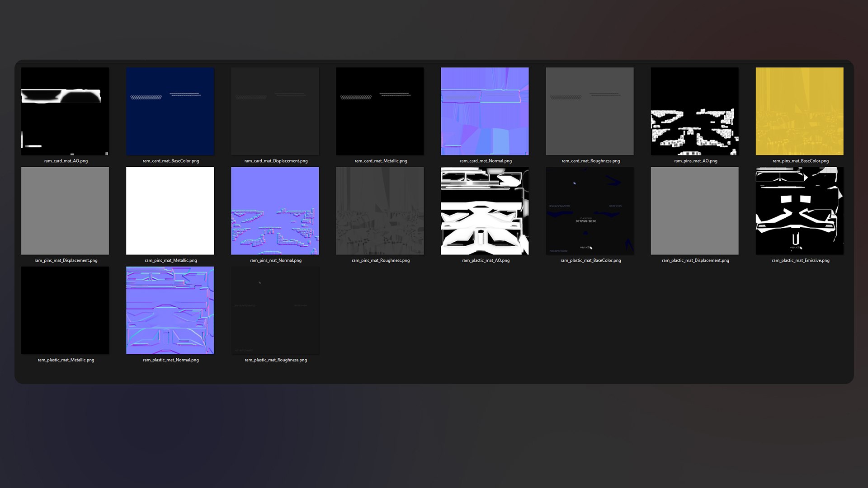Open the ram_card_mat_BaseColor.png texture thumbnail
Image resolution: width=868 pixels, height=488 pixels.
[x=170, y=111]
